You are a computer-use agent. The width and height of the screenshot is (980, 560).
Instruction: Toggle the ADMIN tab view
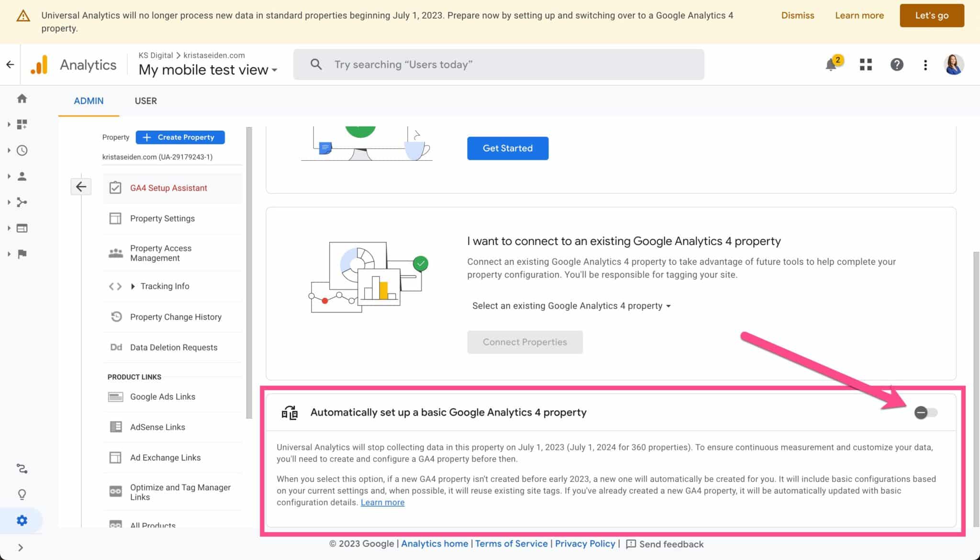pos(88,101)
